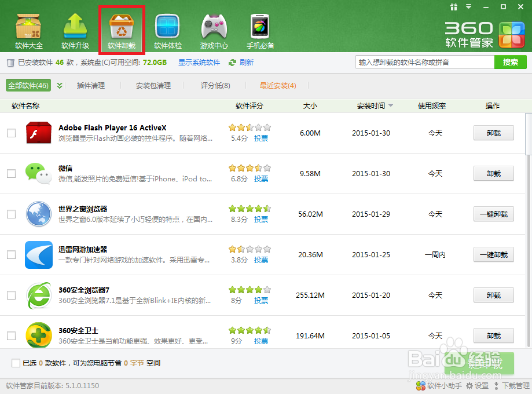Tick the checkbox for 微信
The width and height of the screenshot is (532, 394).
tap(12, 174)
